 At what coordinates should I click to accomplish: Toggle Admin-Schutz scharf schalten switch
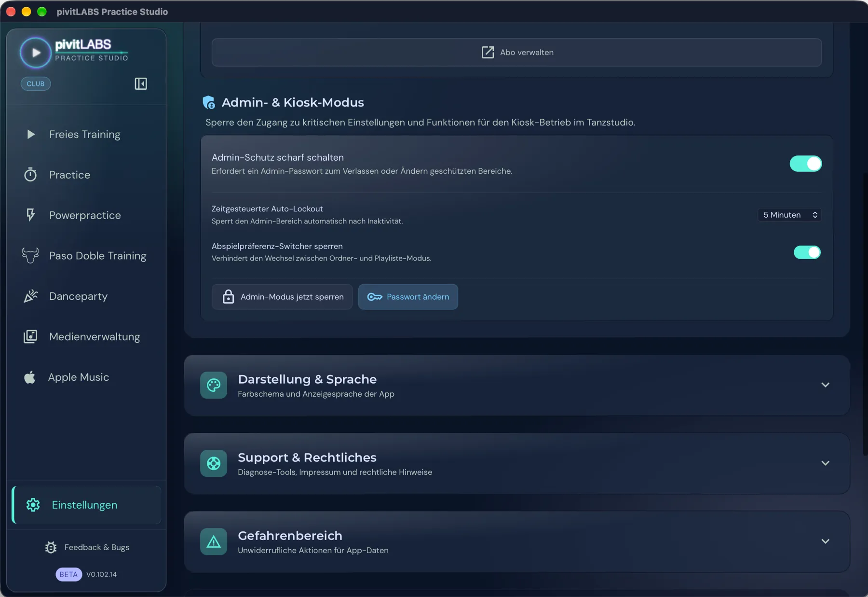pyautogui.click(x=806, y=164)
